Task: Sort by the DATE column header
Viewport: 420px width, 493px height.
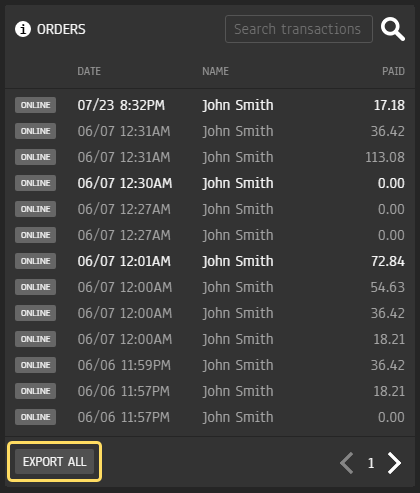Action: coord(89,71)
